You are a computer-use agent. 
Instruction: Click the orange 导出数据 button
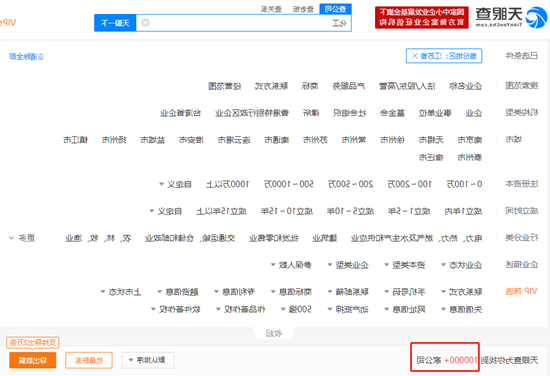pyautogui.click(x=33, y=360)
